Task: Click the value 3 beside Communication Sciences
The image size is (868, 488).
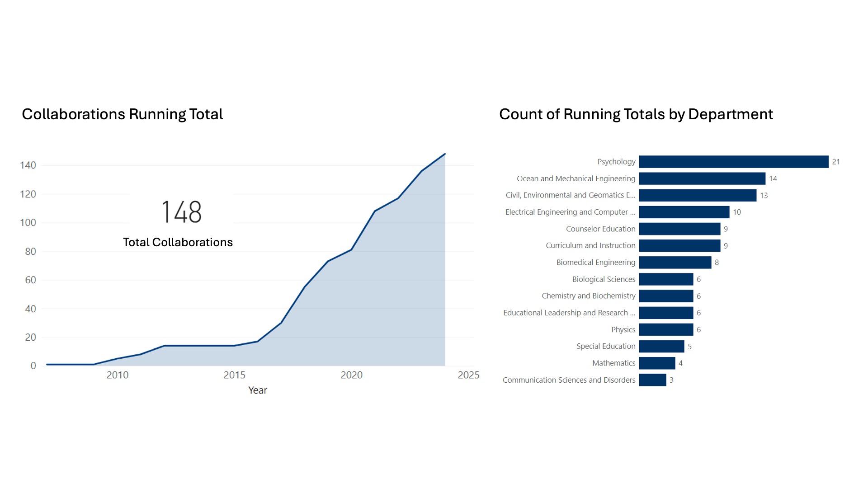Action: point(671,380)
